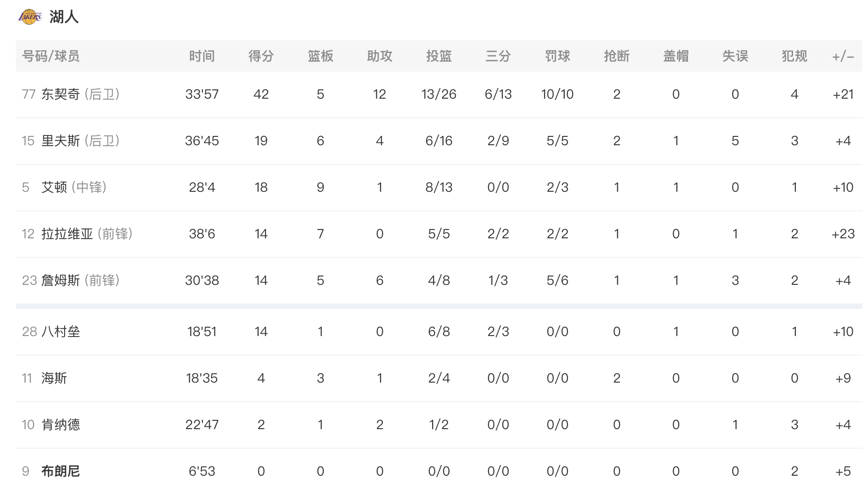Open 拉拉维亚 player page
868x485 pixels.
tap(67, 234)
